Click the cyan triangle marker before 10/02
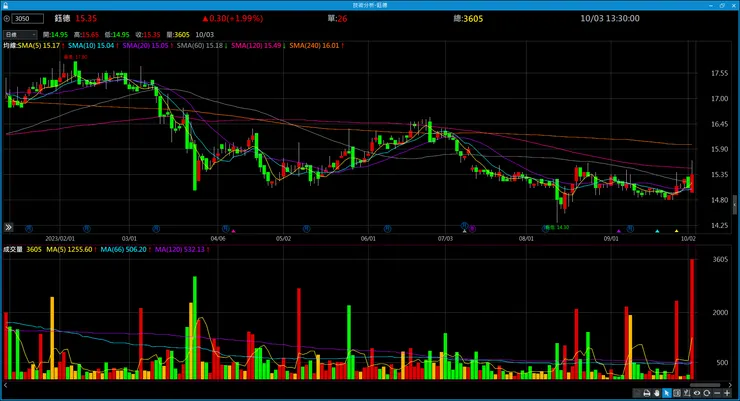This screenshot has height=401, width=740. [657, 231]
